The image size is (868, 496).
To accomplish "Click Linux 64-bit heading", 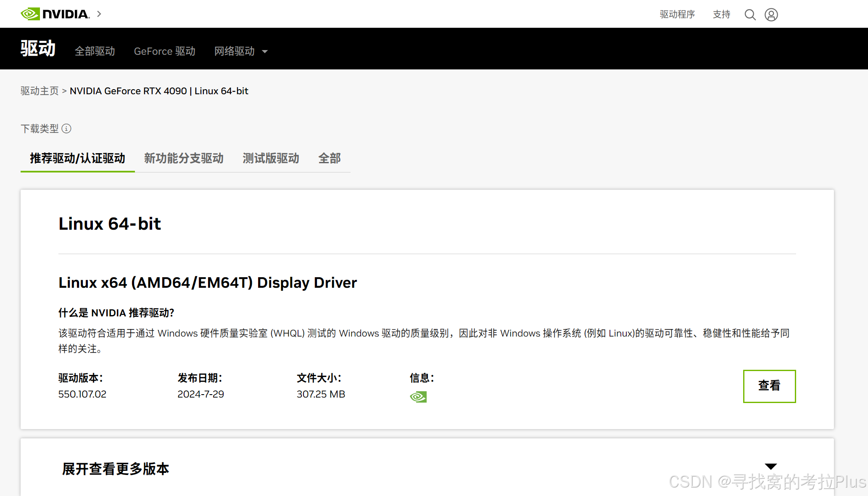I will coord(110,224).
